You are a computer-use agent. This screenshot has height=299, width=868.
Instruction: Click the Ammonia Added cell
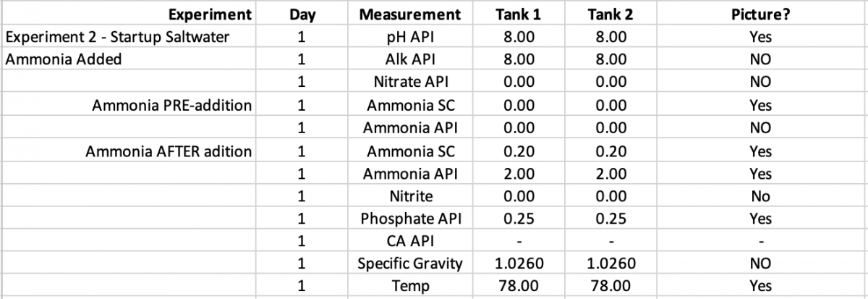tap(128, 59)
